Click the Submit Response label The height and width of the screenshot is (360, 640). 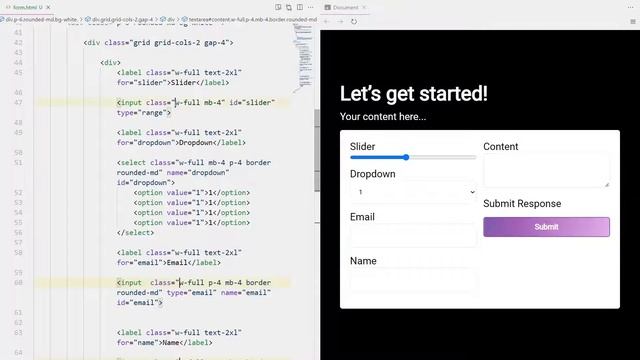522,204
